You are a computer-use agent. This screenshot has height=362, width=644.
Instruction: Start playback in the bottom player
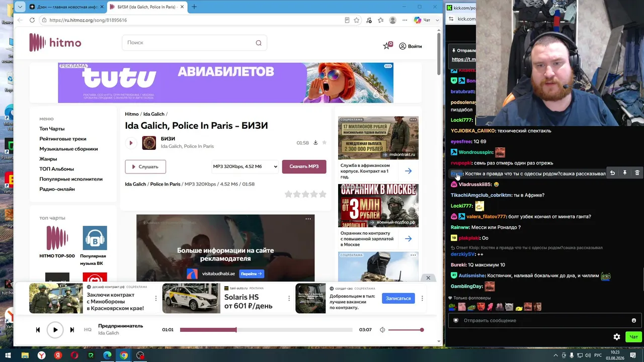click(55, 330)
